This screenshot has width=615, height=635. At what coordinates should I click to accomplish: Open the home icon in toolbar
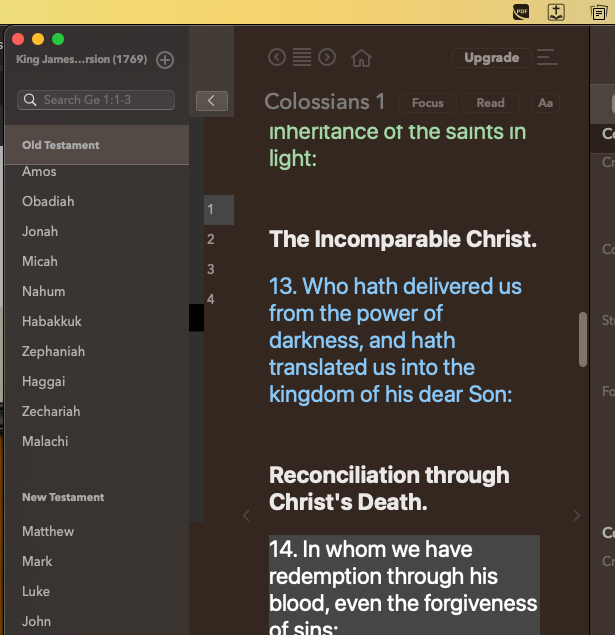coord(361,58)
